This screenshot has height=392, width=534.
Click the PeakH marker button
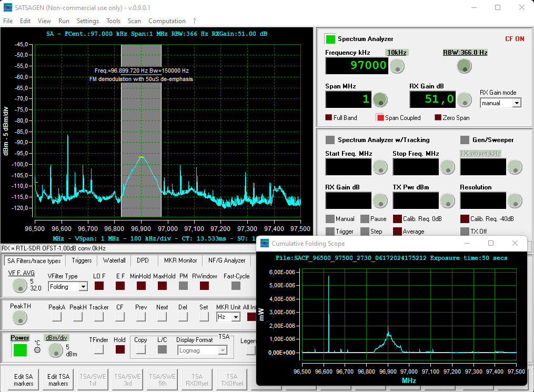[x=78, y=317]
